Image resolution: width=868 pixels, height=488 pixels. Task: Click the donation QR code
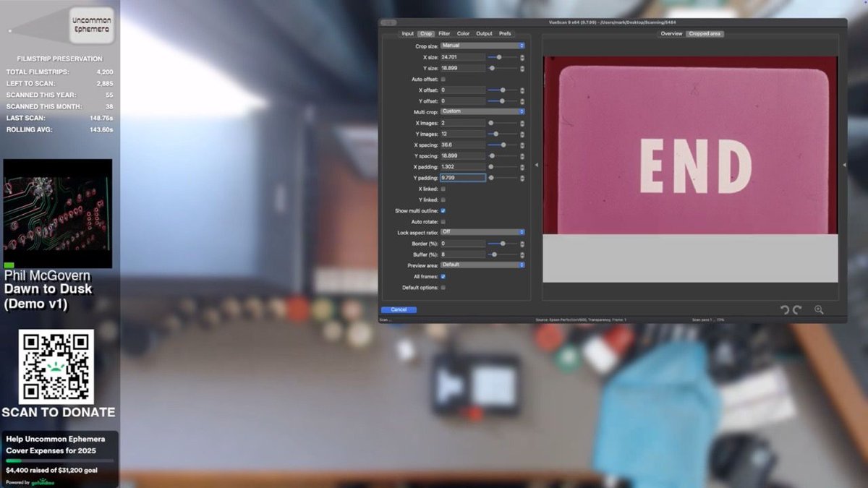click(56, 367)
